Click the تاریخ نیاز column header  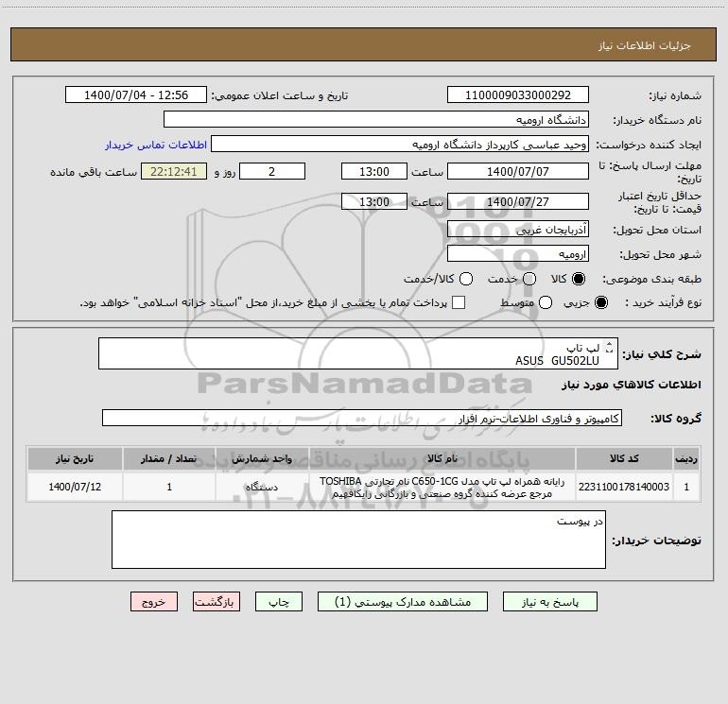75,458
